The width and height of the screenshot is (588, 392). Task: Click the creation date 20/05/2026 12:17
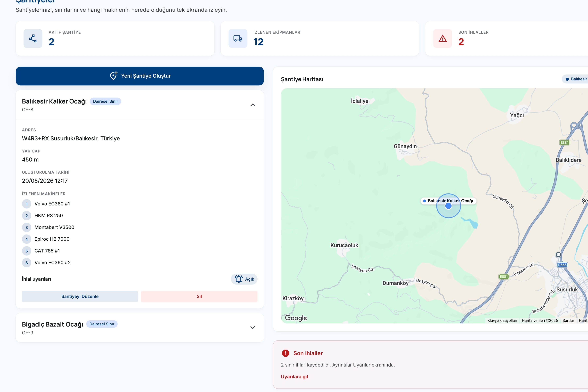tap(45, 181)
